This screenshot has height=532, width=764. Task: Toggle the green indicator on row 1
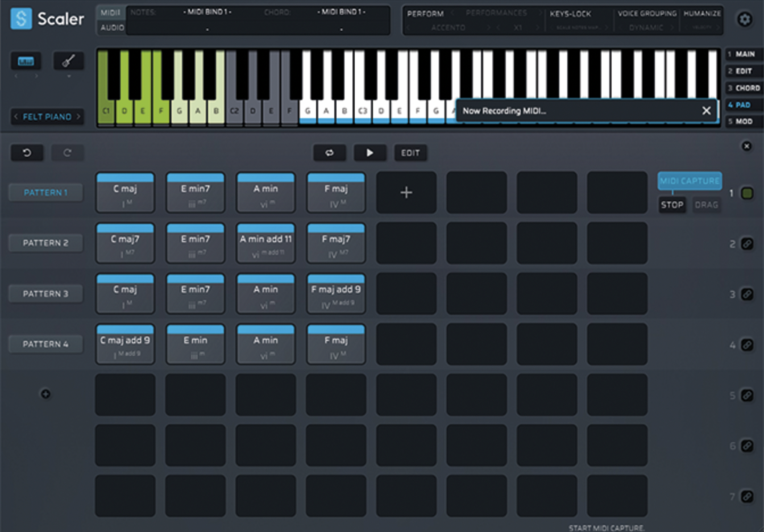pyautogui.click(x=747, y=193)
